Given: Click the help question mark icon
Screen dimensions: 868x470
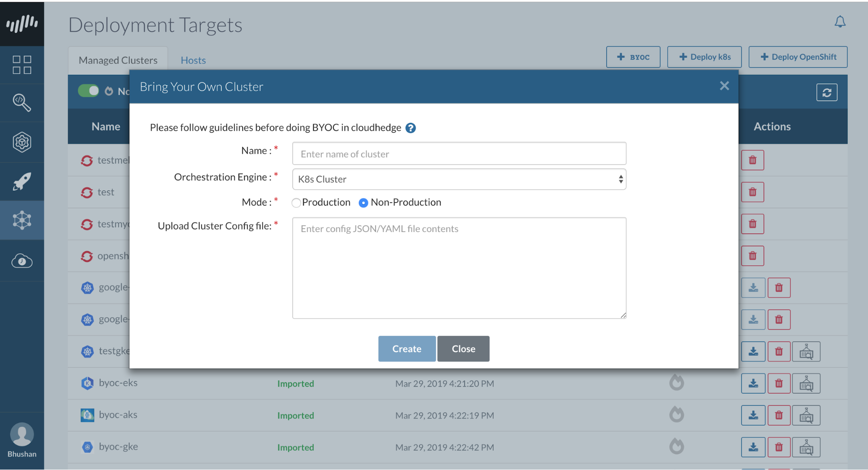Looking at the screenshot, I should 410,128.
